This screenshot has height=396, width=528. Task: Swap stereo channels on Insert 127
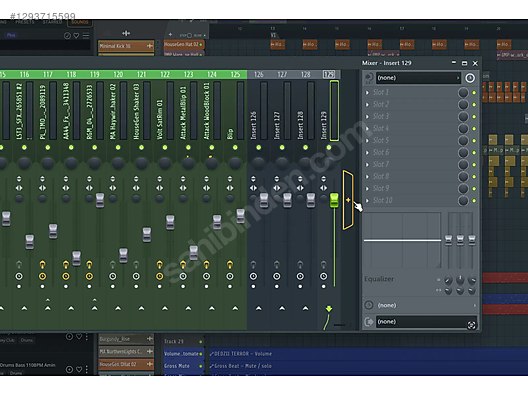point(277,188)
